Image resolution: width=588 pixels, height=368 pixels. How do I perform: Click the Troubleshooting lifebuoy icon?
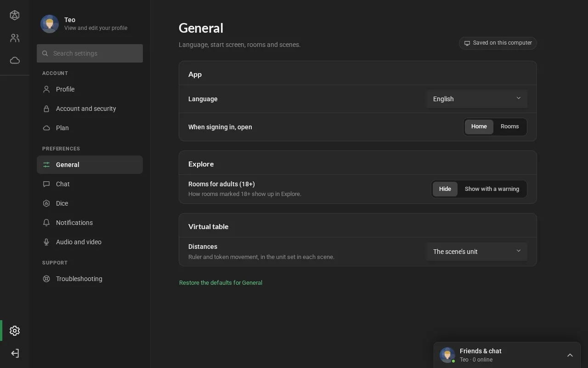(x=46, y=279)
